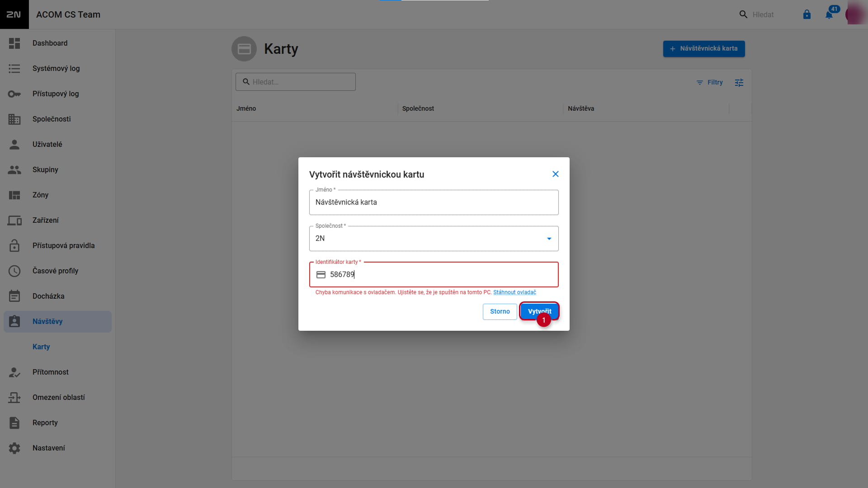This screenshot has width=868, height=488.
Task: Click the Storno button
Action: pyautogui.click(x=500, y=311)
